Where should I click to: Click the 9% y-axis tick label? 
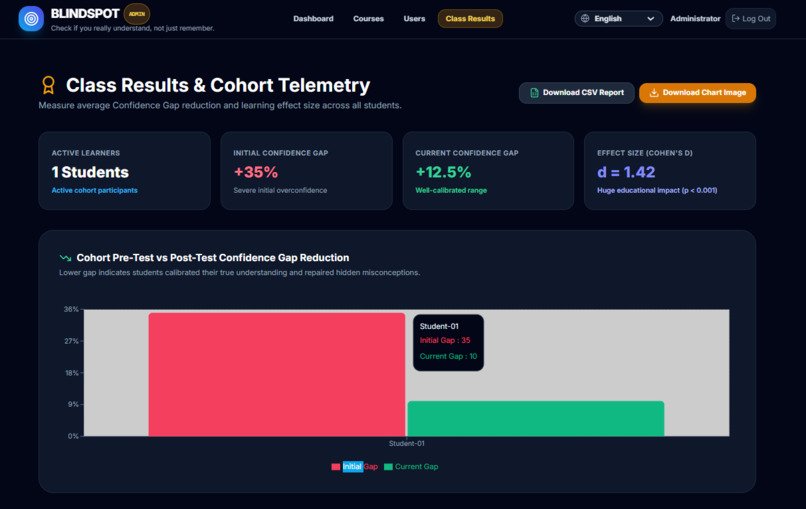point(74,405)
